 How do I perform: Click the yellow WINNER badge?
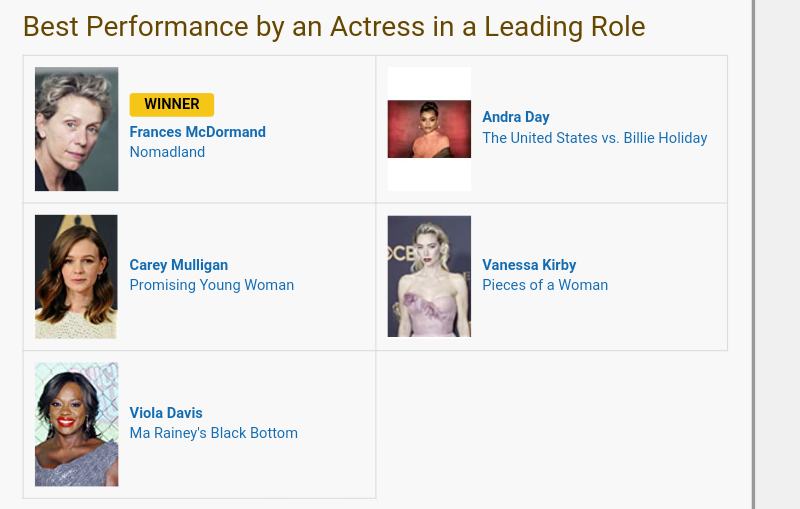point(171,104)
